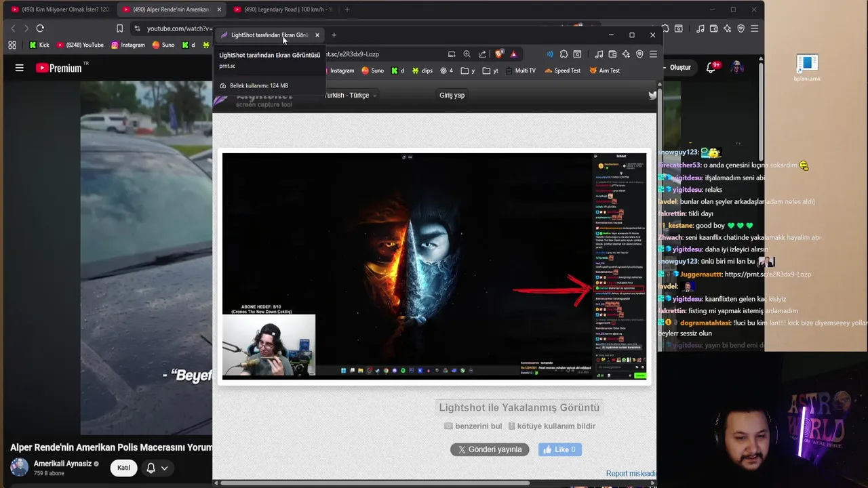Click the Brave Shields lion icon in Lightshot window
This screenshot has height=488, width=868.
coord(500,54)
